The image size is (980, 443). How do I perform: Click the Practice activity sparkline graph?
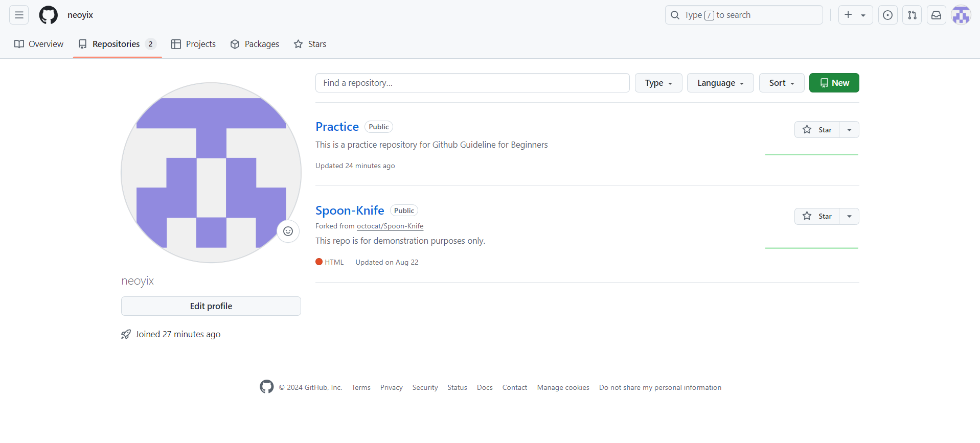812,154
